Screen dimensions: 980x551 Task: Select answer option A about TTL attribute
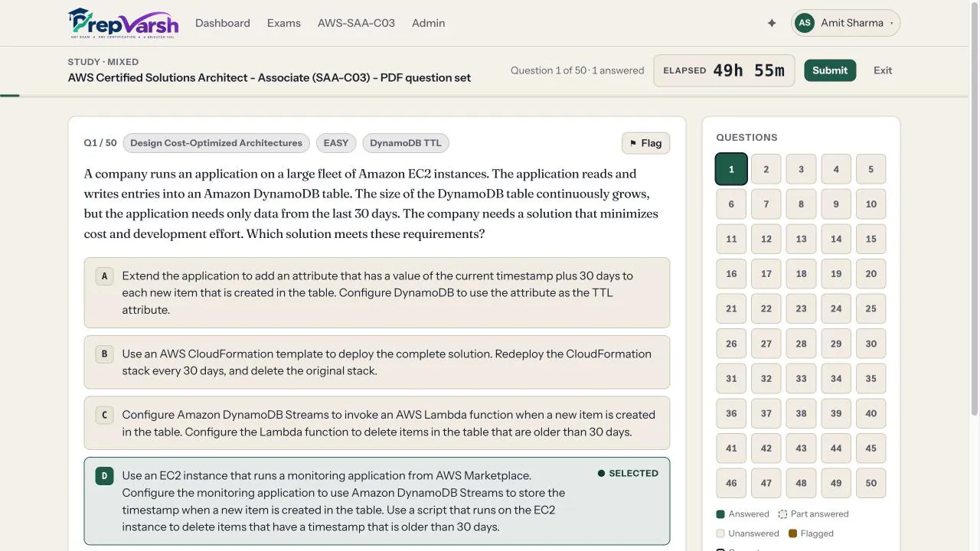[x=377, y=293]
